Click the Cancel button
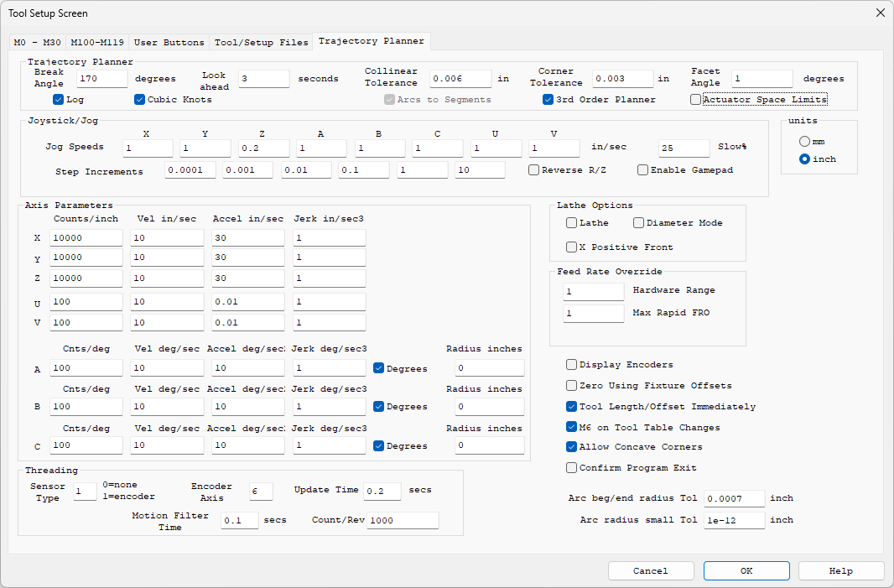The width and height of the screenshot is (894, 588). 651,570
